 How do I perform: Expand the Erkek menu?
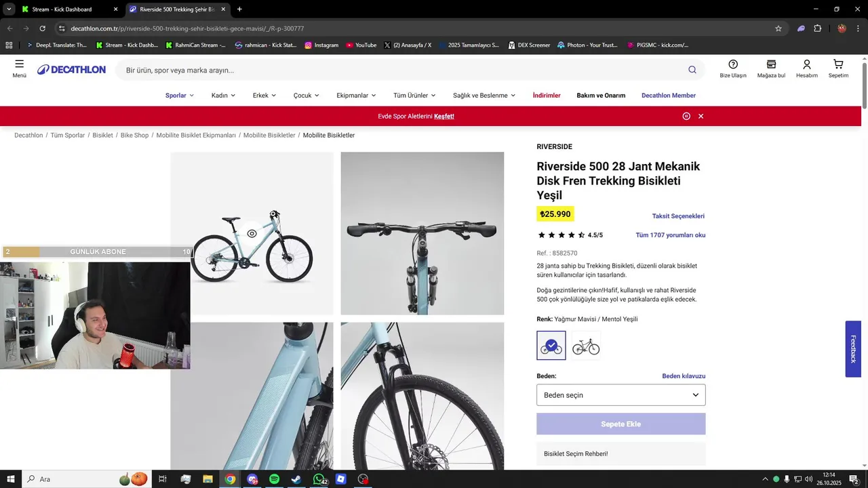[264, 96]
